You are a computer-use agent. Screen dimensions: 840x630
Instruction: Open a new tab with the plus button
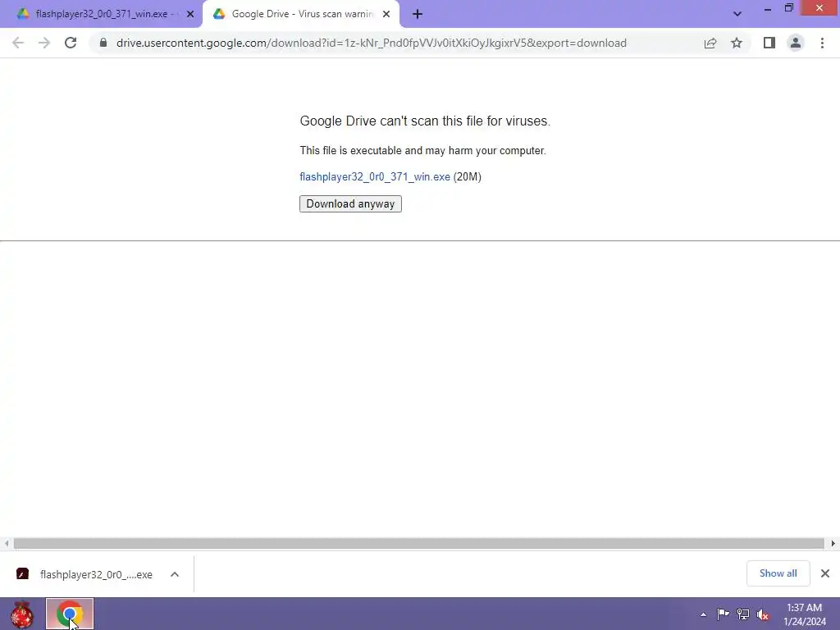418,14
